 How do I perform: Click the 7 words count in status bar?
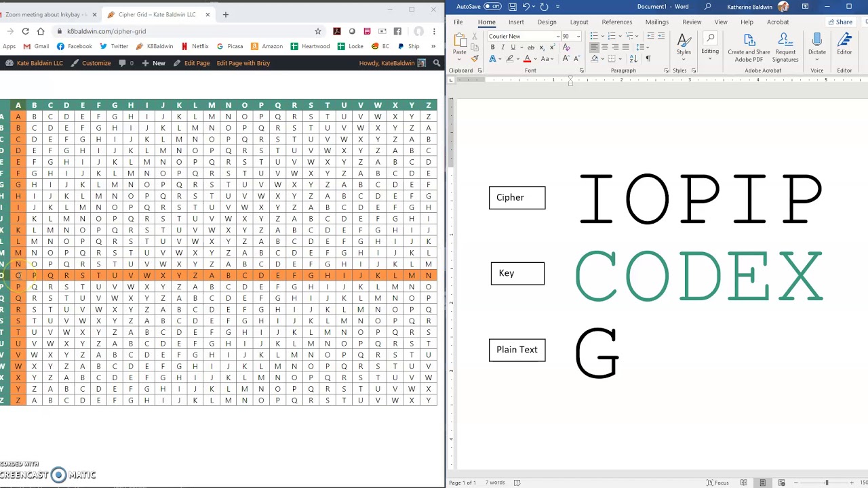495,483
